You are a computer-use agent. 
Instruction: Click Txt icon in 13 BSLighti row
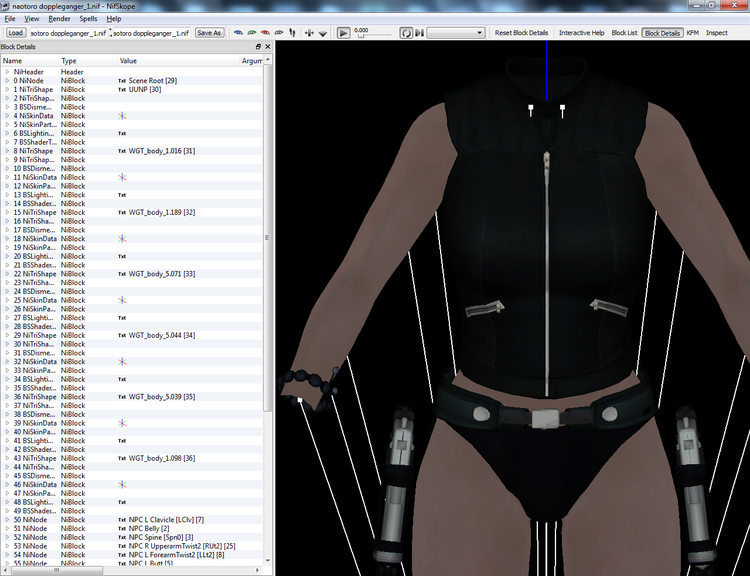tap(122, 195)
